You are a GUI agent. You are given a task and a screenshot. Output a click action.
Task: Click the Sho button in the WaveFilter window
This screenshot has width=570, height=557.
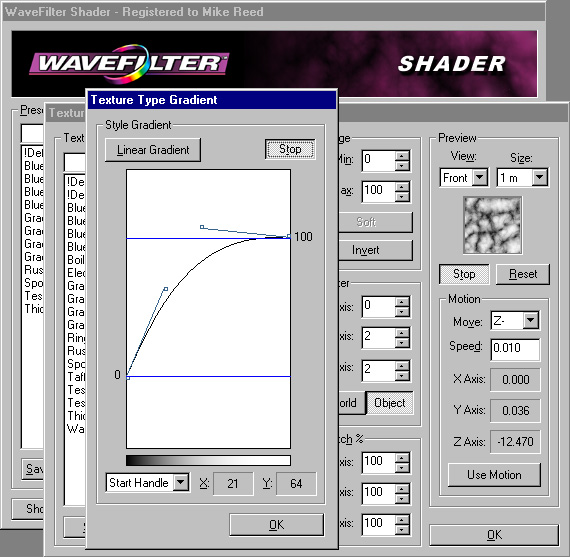tap(28, 509)
